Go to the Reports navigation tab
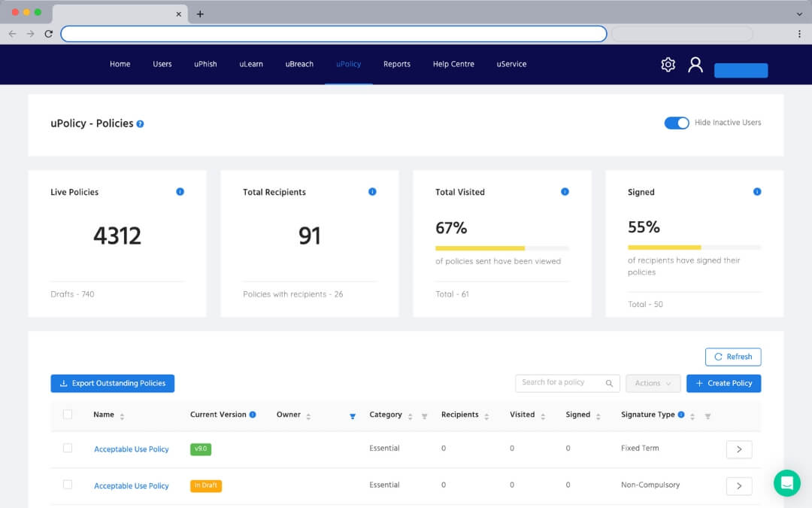The height and width of the screenshot is (508, 812). (396, 65)
